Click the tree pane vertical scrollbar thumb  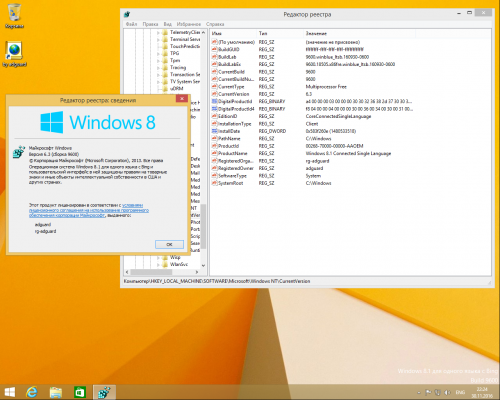point(203,227)
